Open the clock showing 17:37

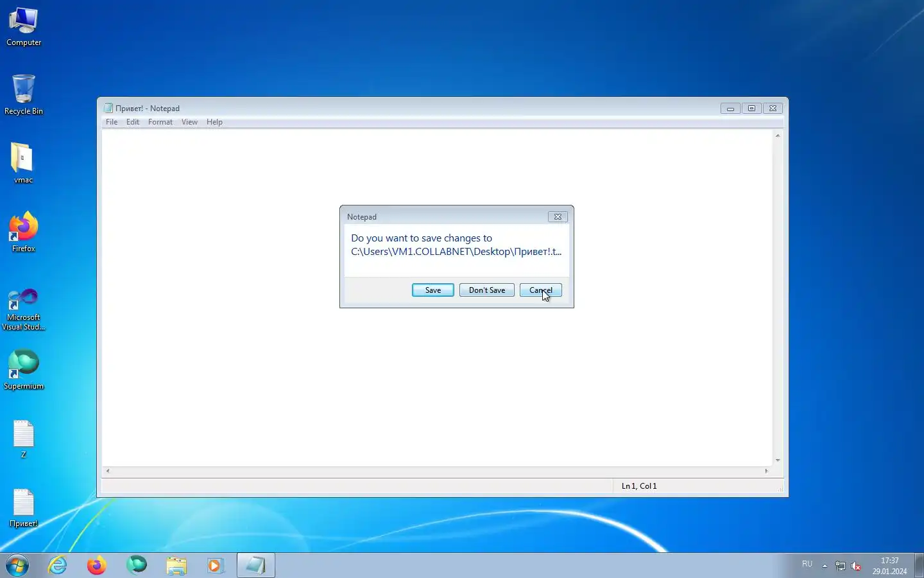[x=889, y=566]
